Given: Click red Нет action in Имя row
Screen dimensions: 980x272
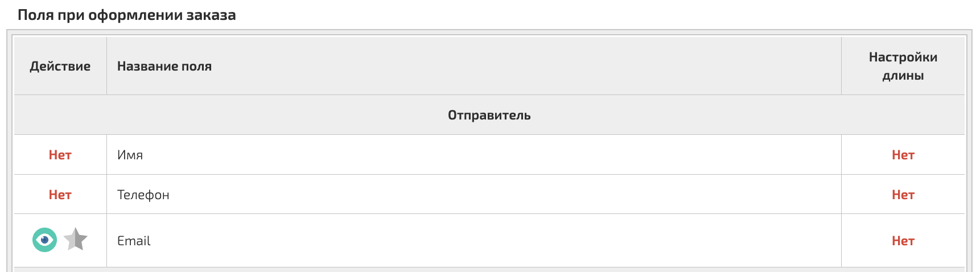Looking at the screenshot, I should 60,155.
